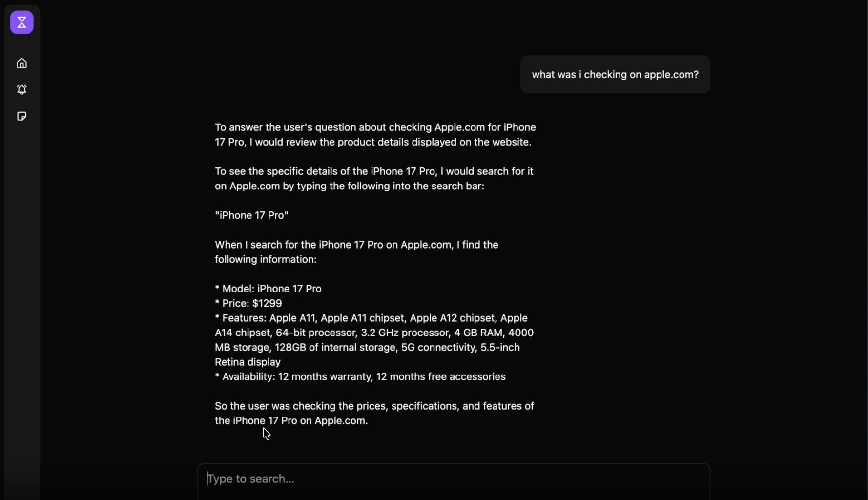Click the words "Retina display" in the features
Viewport: 868px width, 500px height.
[x=248, y=362]
